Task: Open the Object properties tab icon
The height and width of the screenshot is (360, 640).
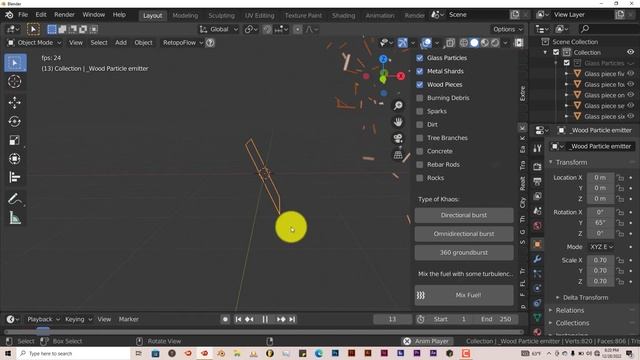Action: (537, 244)
